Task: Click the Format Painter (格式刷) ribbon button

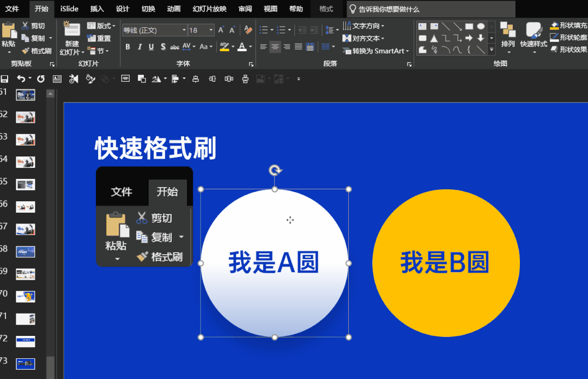Action: 37,51
